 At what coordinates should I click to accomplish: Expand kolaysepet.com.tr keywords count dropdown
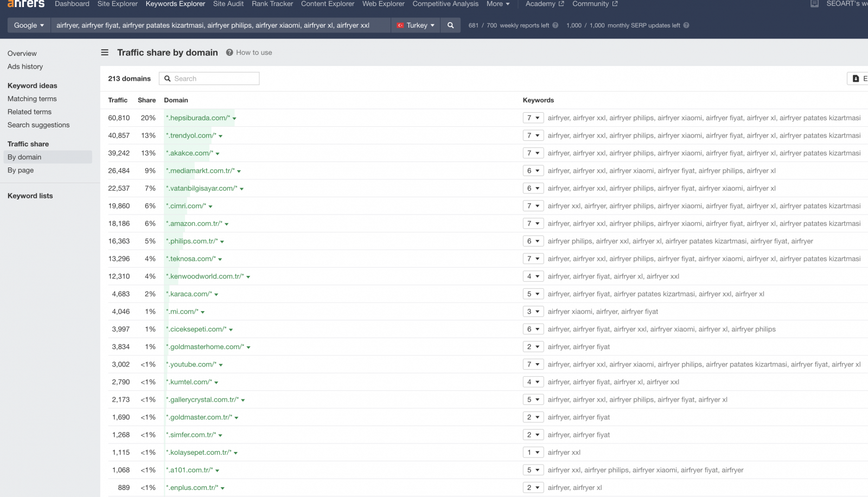click(x=533, y=453)
